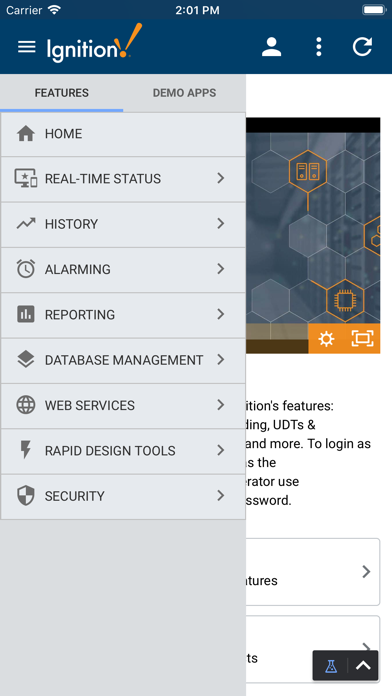Click the Rapid Design Tools lightning icon
This screenshot has width=392, height=696.
point(26,450)
